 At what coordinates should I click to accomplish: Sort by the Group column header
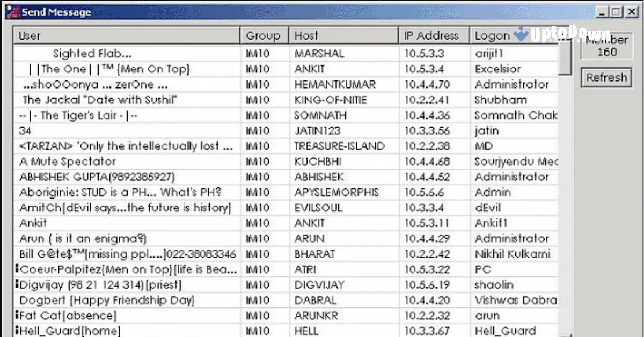[x=264, y=35]
